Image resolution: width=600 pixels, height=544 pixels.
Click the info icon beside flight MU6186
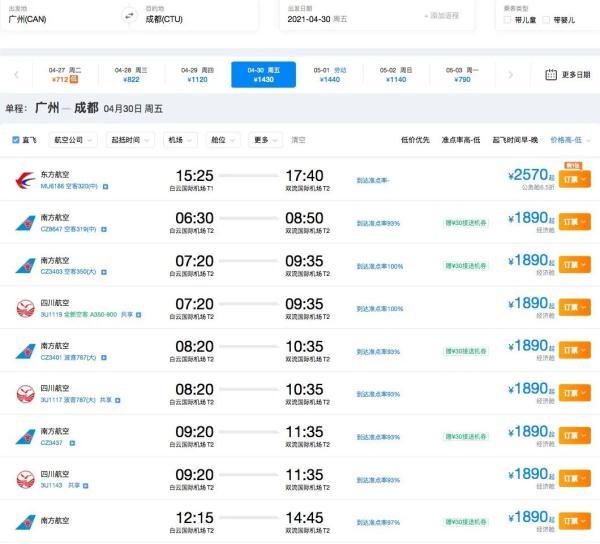click(104, 187)
